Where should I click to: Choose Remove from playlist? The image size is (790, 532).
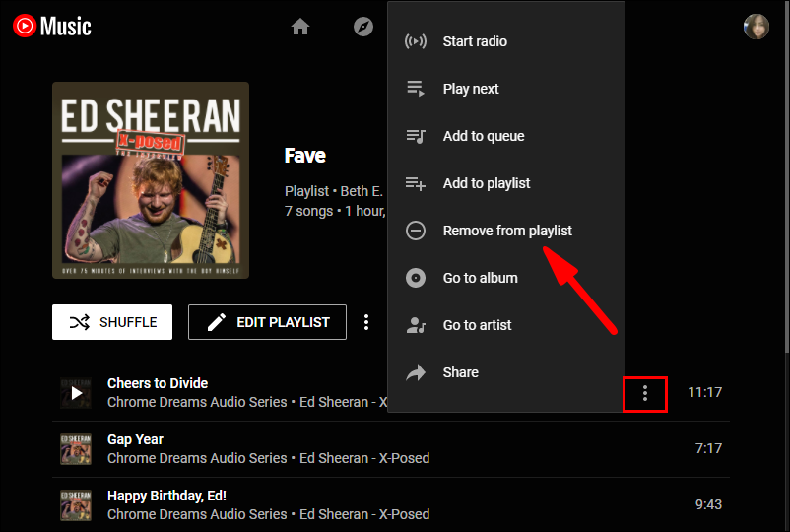coord(507,231)
